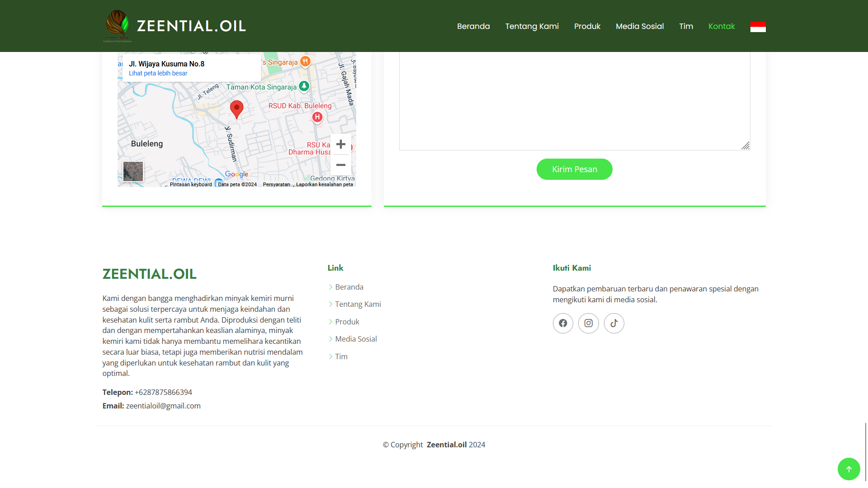Viewport: 868px width, 488px height.
Task: Open the TikTok social icon
Action: (614, 323)
